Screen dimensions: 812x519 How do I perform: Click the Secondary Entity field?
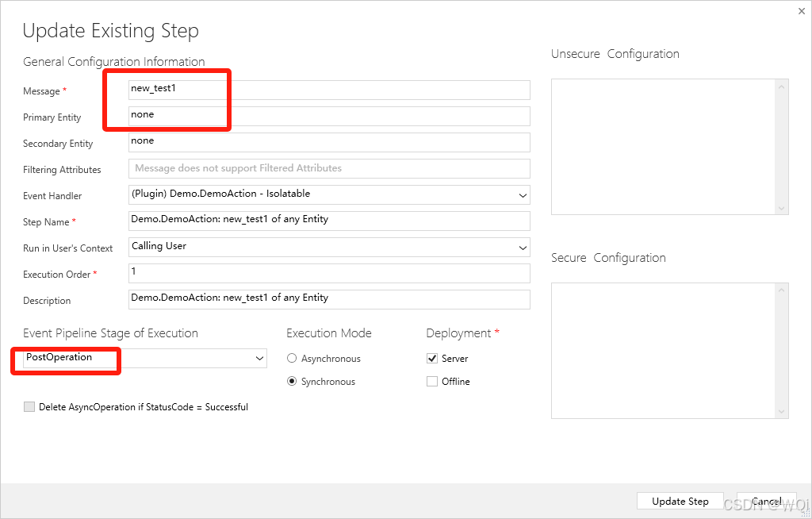pyautogui.click(x=329, y=142)
